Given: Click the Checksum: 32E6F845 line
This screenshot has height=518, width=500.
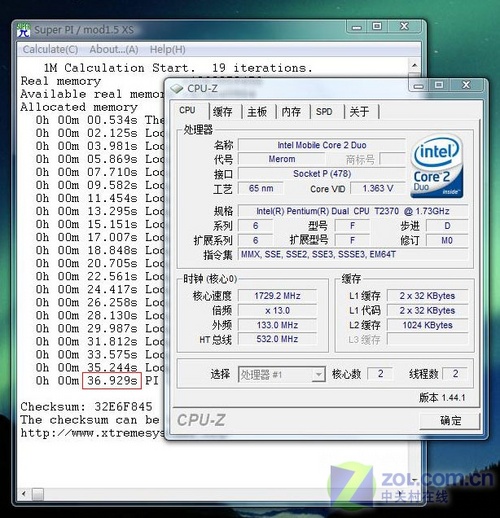Looking at the screenshot, I should click(86, 407).
